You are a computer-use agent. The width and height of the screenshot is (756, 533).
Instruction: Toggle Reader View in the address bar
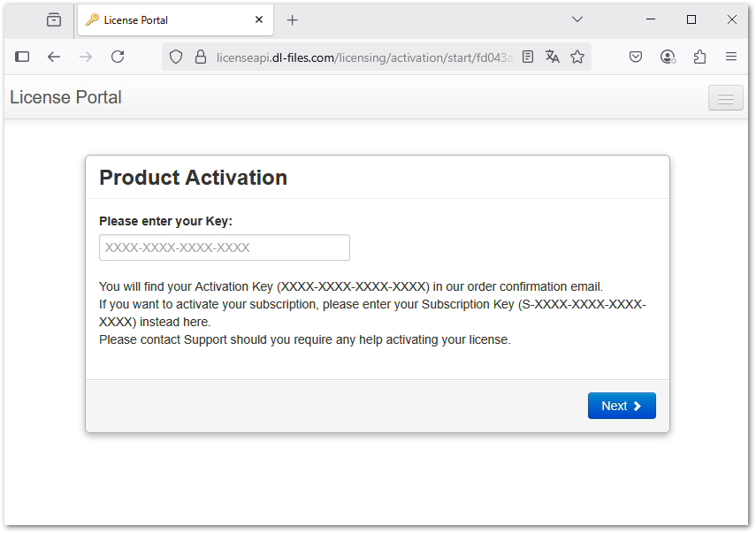528,57
